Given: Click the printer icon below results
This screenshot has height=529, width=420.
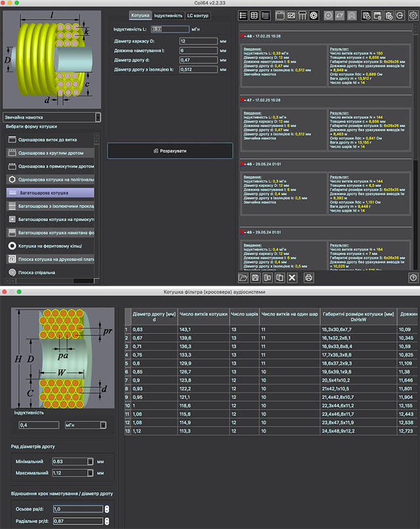Looking at the screenshot, I should [x=308, y=278].
